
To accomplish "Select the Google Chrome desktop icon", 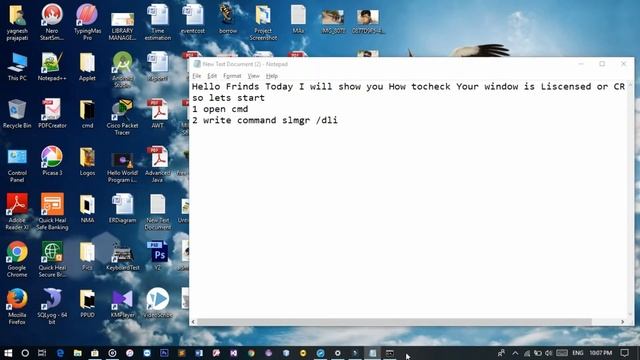I will click(x=17, y=260).
